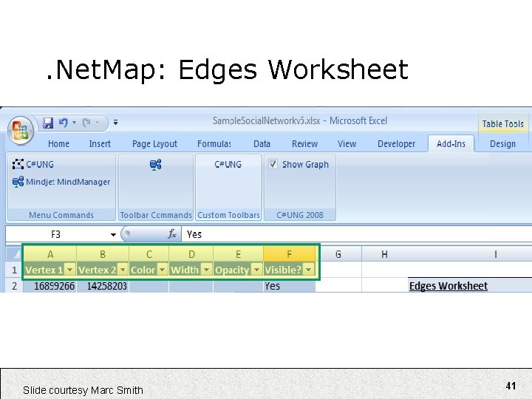
Task: Click the Edges Worksheet heading text
Action: (449, 286)
